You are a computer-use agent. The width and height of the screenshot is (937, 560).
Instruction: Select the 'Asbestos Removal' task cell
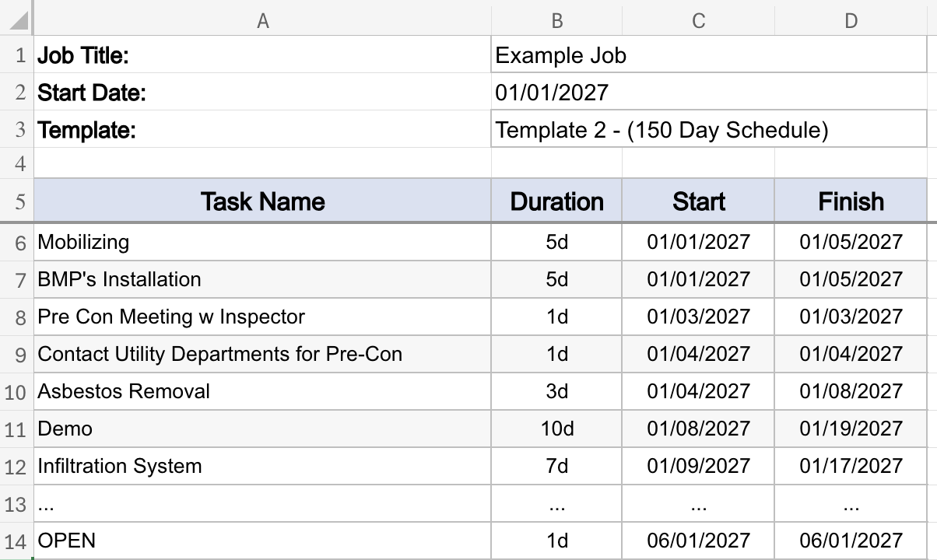click(263, 391)
